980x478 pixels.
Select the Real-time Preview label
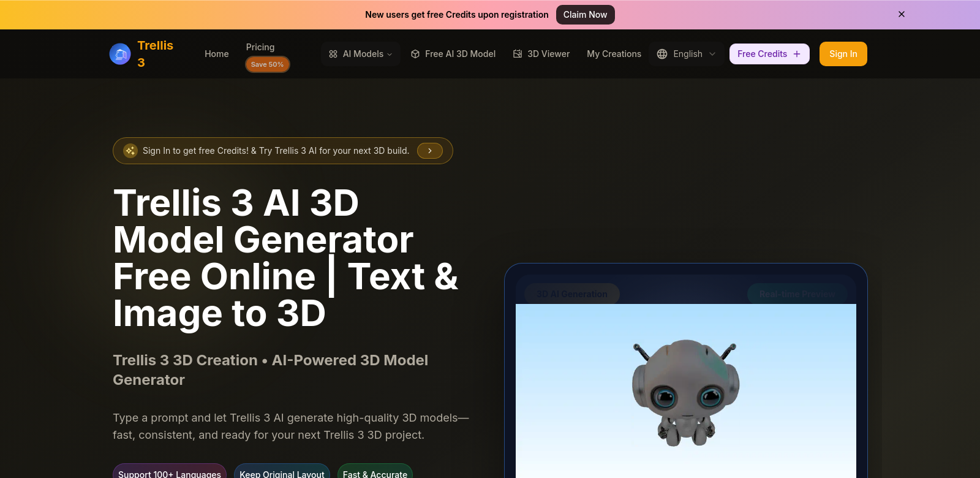(797, 294)
